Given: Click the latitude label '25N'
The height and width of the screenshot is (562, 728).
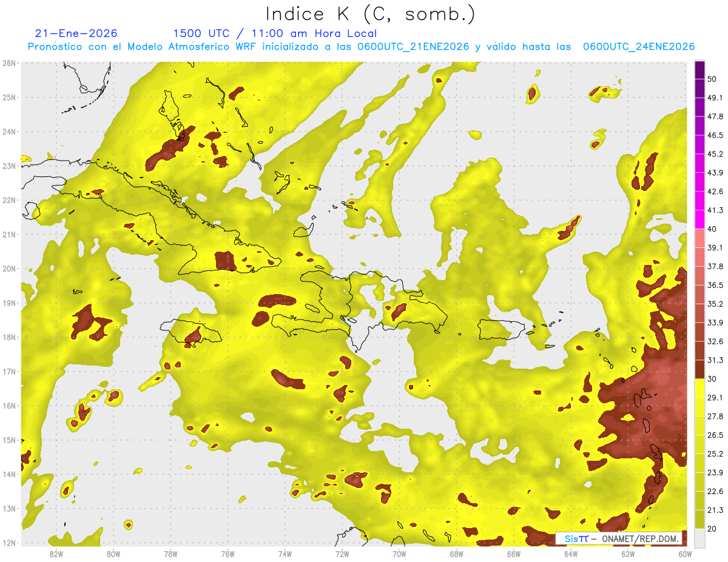Looking at the screenshot, I should coord(9,97).
